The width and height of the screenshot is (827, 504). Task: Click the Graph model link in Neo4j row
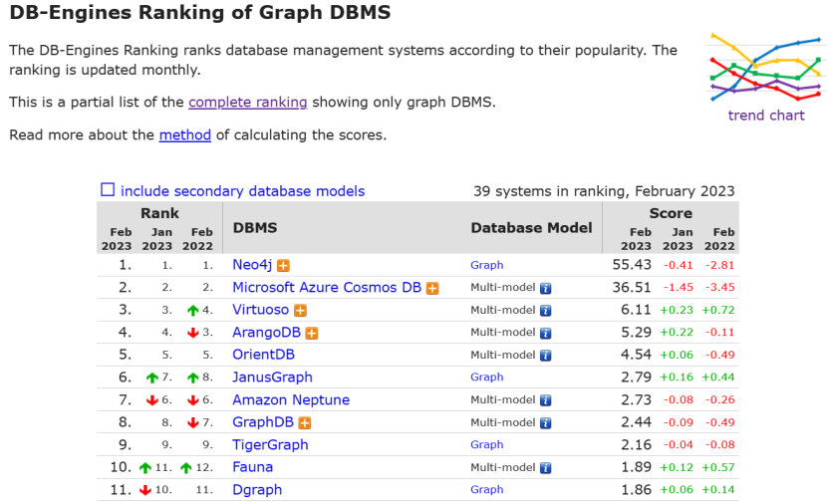tap(487, 265)
